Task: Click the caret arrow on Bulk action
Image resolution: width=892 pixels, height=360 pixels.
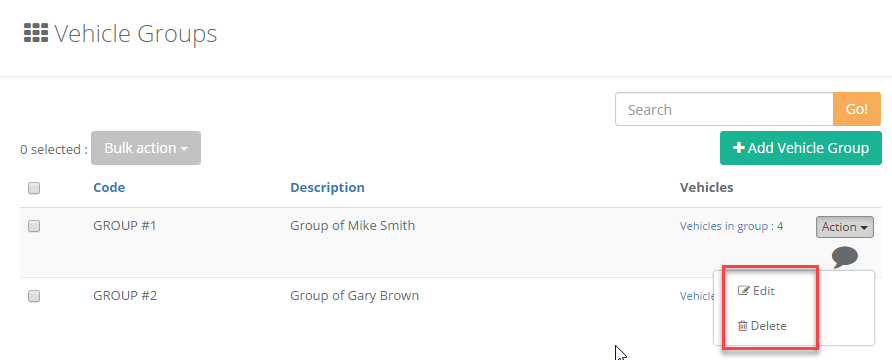Action: [184, 150]
